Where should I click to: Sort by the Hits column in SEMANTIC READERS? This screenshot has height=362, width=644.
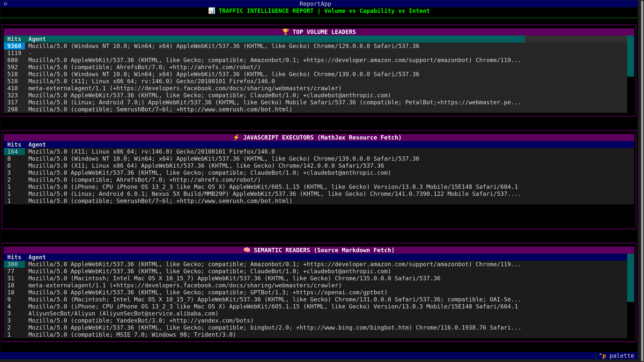coord(14,257)
